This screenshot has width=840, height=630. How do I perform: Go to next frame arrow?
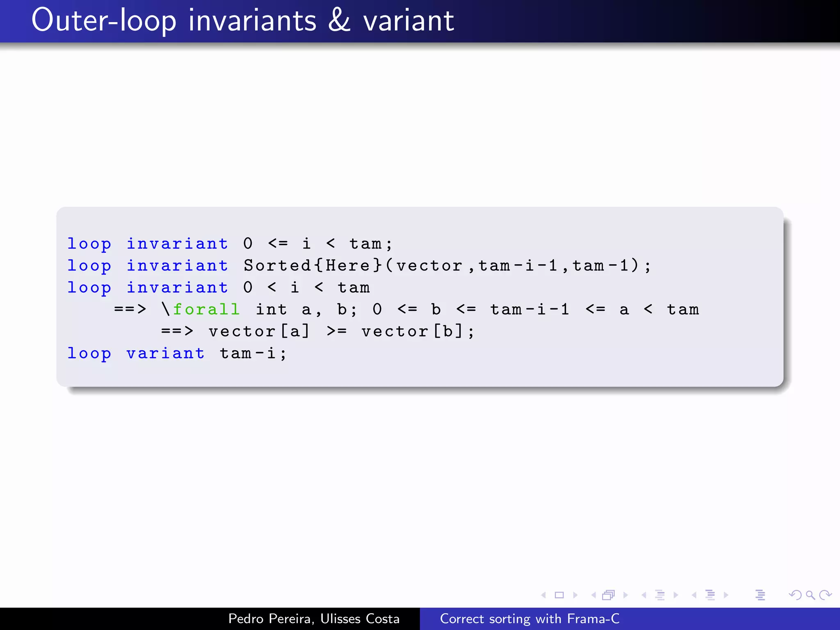click(625, 595)
